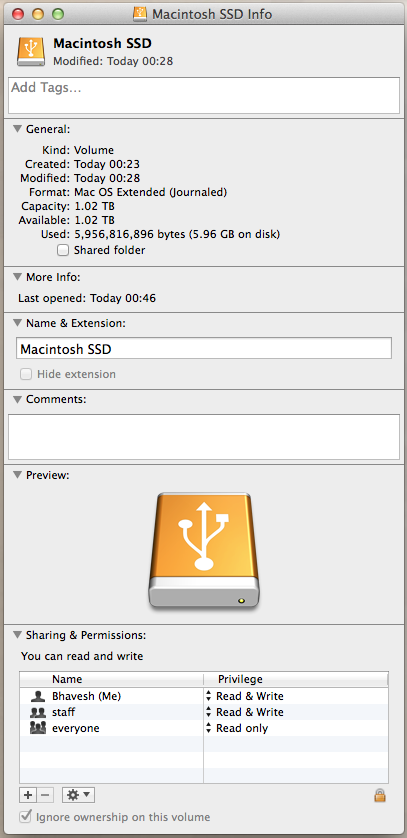Collapse the General section
This screenshot has width=407, height=838.
point(18,129)
